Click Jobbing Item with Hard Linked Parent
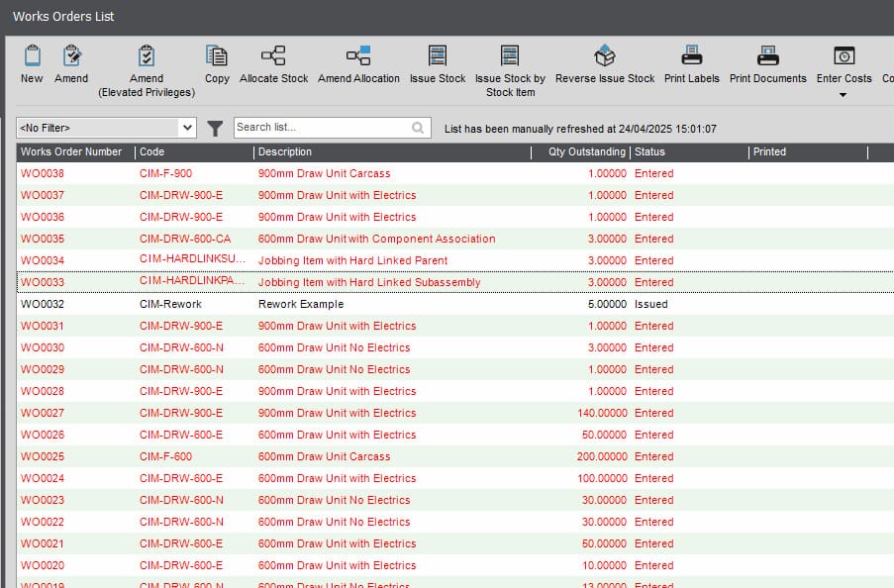Viewport: 894px width, 588px height. point(352,260)
